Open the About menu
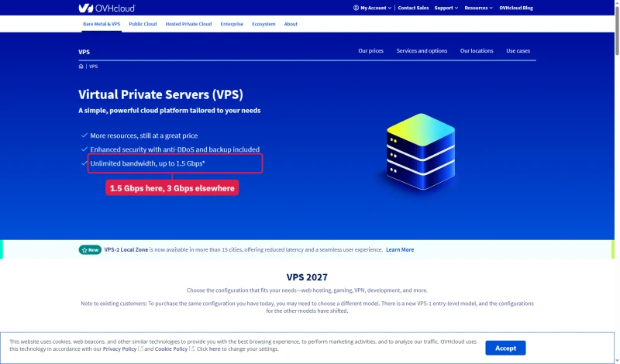The width and height of the screenshot is (620, 364). pyautogui.click(x=291, y=24)
